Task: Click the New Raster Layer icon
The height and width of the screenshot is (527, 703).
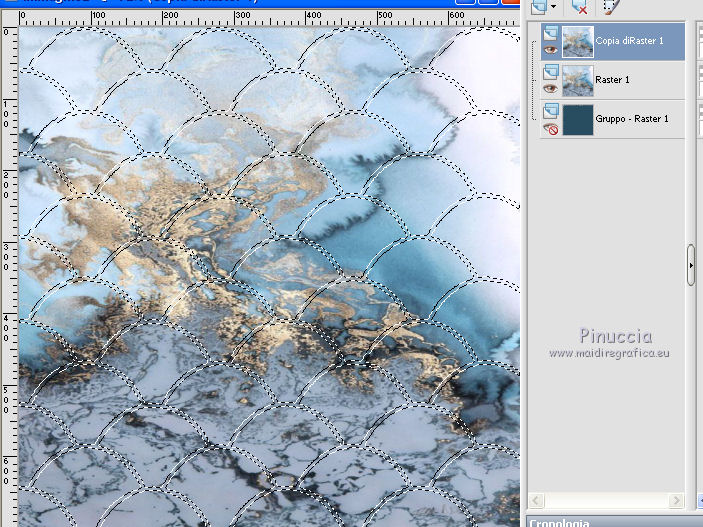Action: [538, 6]
